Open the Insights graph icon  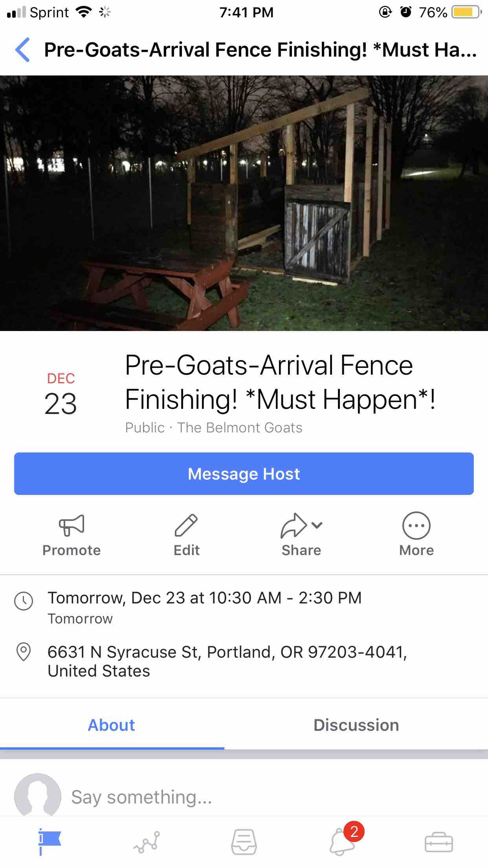[x=147, y=842]
